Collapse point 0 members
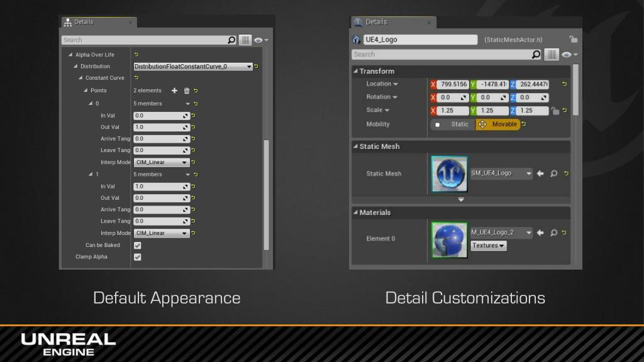 coord(91,104)
